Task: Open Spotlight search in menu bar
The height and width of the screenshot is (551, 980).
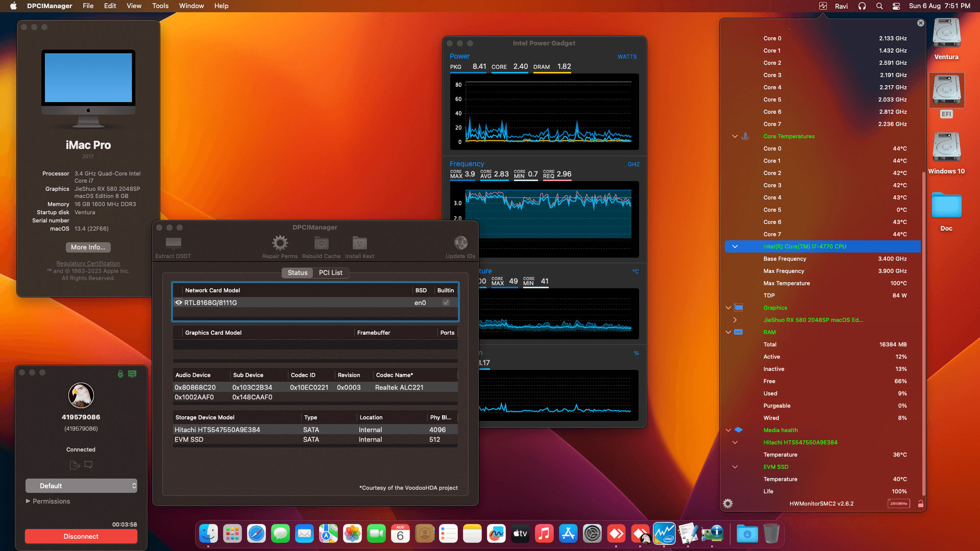Action: pyautogui.click(x=879, y=6)
